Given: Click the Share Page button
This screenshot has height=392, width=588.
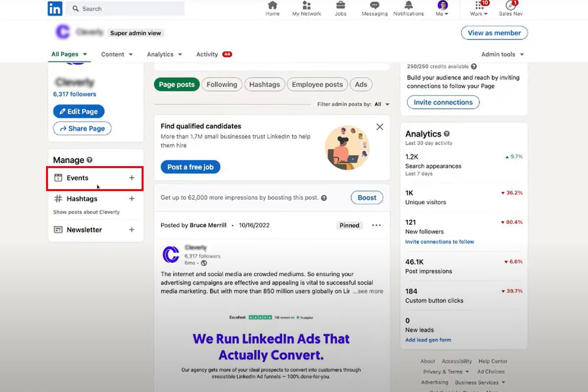Looking at the screenshot, I should 82,128.
